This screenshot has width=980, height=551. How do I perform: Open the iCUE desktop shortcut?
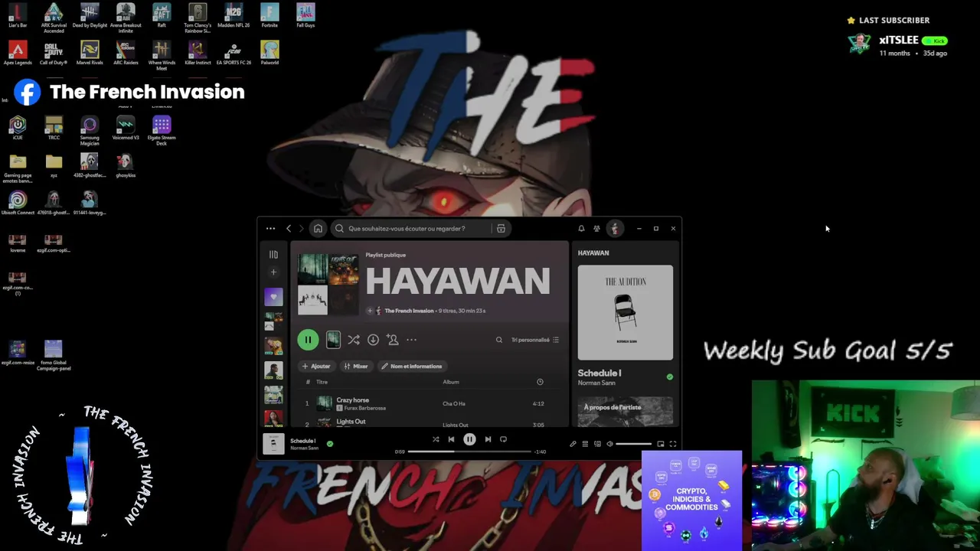[18, 129]
